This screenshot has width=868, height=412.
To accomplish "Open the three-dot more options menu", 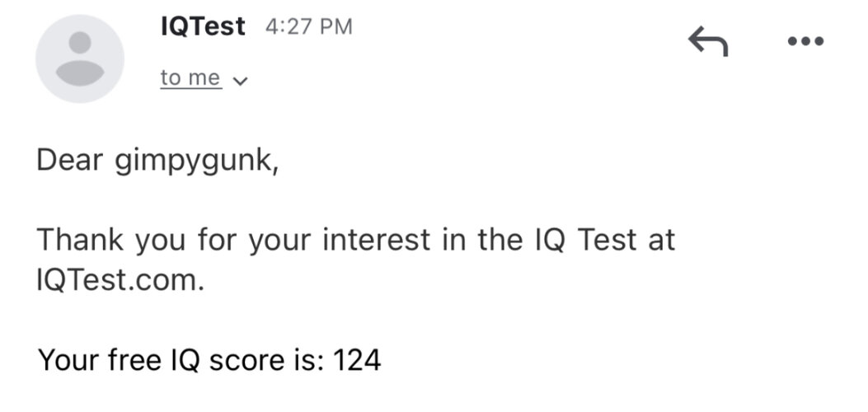I will (806, 41).
